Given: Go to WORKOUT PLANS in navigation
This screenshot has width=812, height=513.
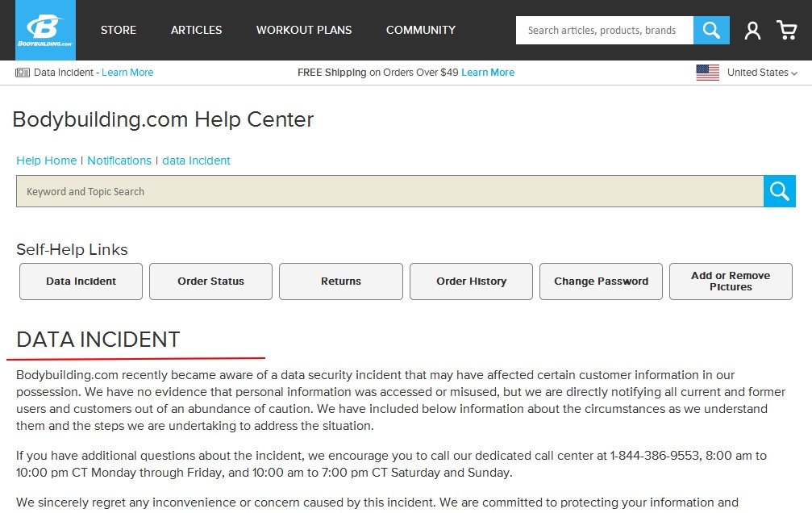Looking at the screenshot, I should (304, 30).
